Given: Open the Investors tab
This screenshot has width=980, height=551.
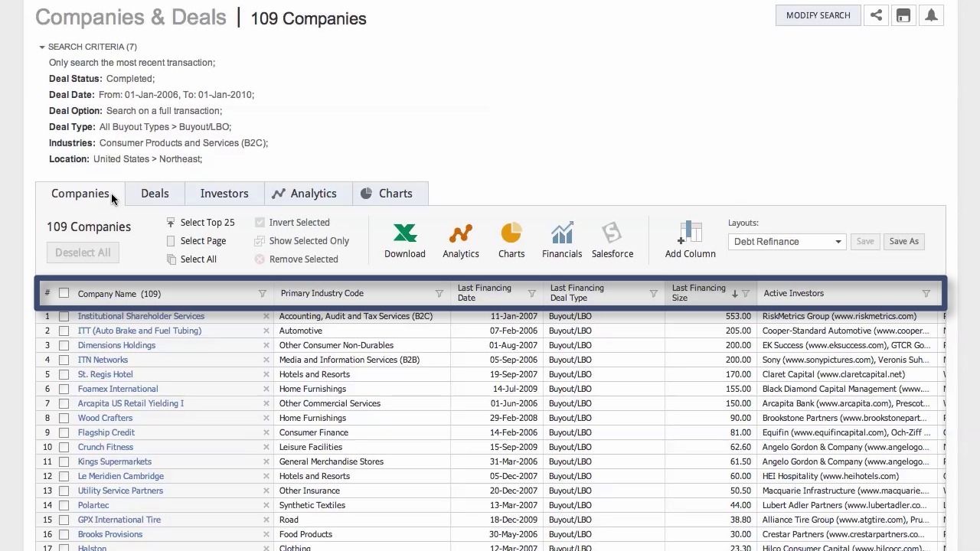Looking at the screenshot, I should (224, 194).
